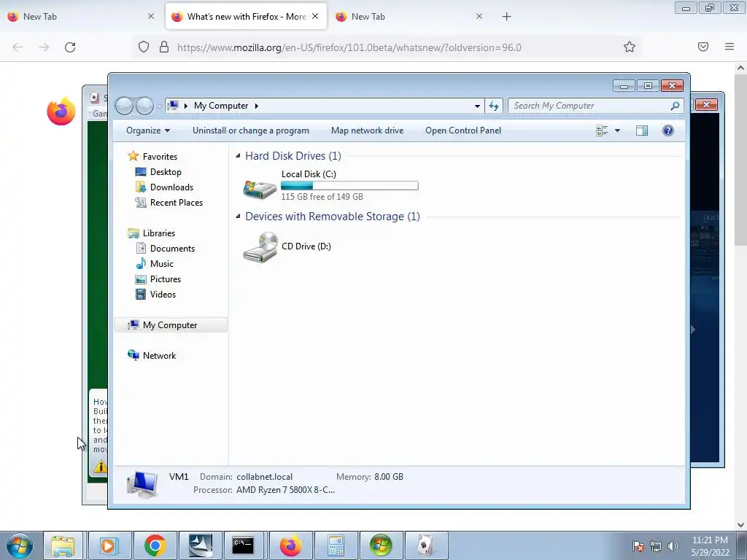The image size is (747, 560).
Task: Open Windows Media Player taskbar icon
Action: pos(109,545)
